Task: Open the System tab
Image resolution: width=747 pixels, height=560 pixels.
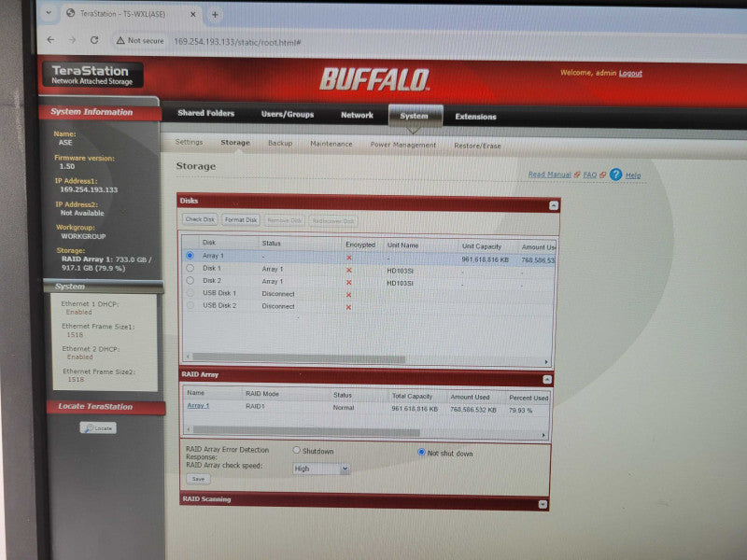Action: [x=414, y=116]
